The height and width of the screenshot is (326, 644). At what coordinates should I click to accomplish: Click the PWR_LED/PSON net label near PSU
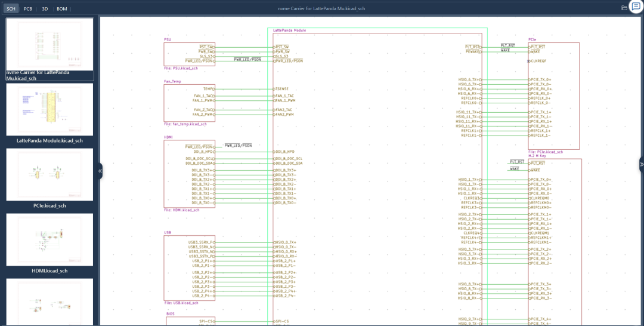pyautogui.click(x=247, y=60)
